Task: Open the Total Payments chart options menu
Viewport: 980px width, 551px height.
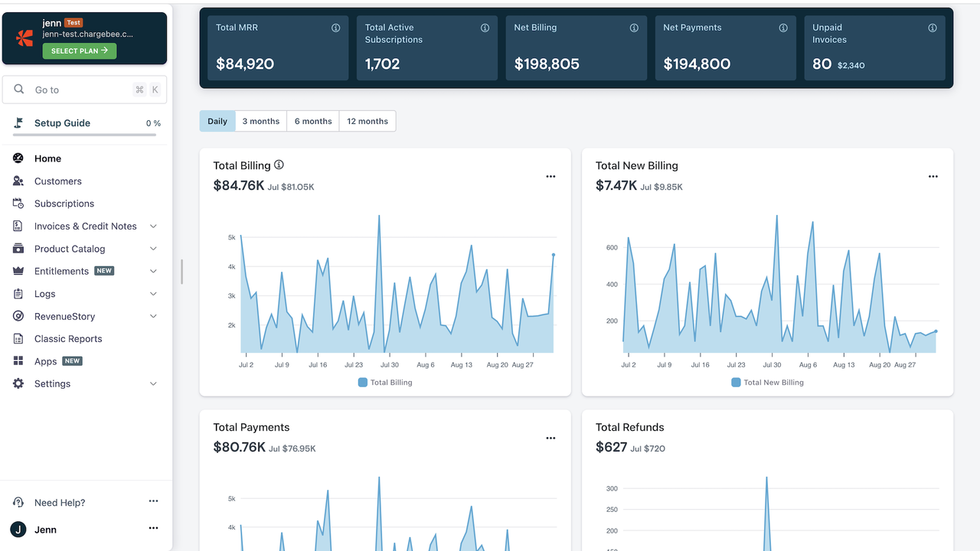Action: tap(550, 438)
